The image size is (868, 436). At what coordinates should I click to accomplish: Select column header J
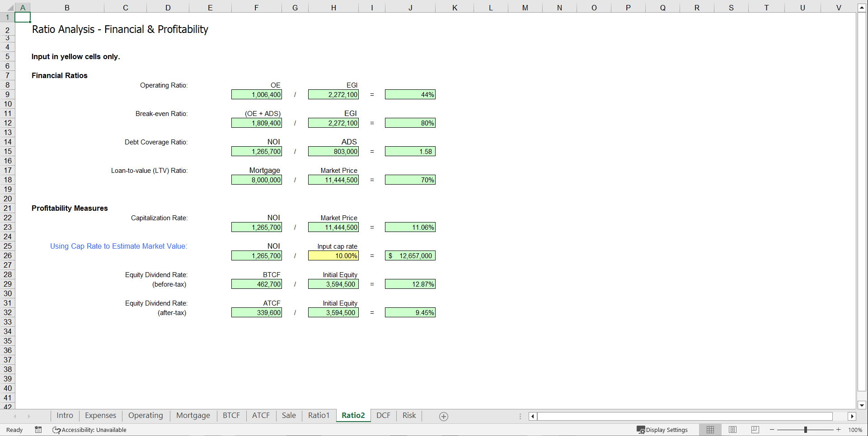(x=410, y=7)
